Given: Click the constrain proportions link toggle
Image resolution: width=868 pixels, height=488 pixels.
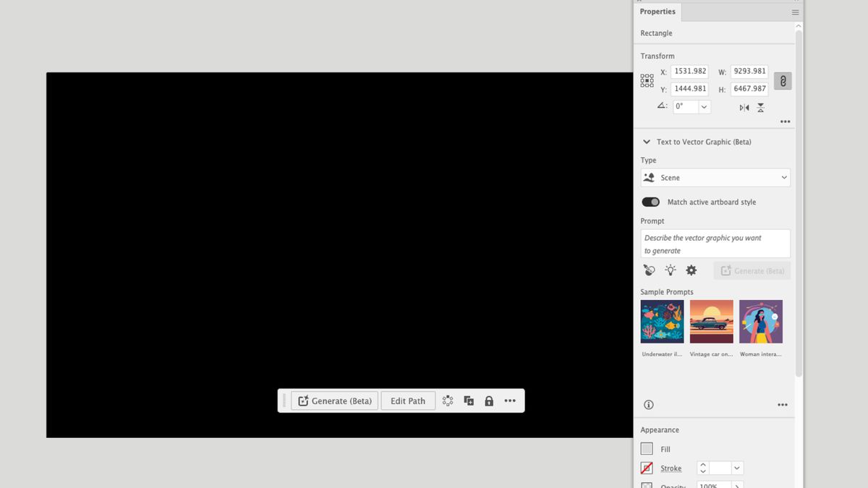Looking at the screenshot, I should tap(783, 80).
